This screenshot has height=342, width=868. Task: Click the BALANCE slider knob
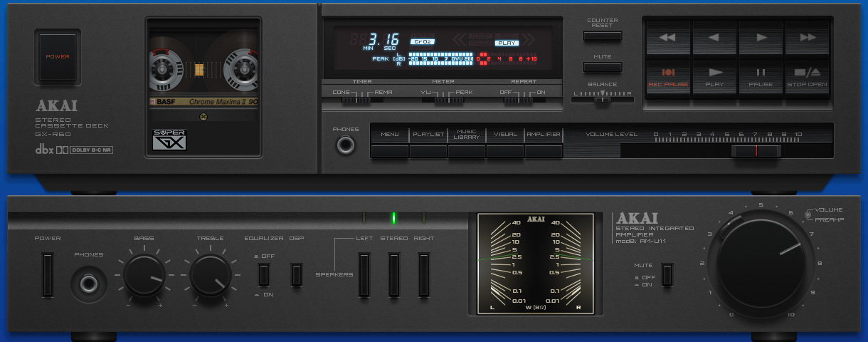click(603, 99)
